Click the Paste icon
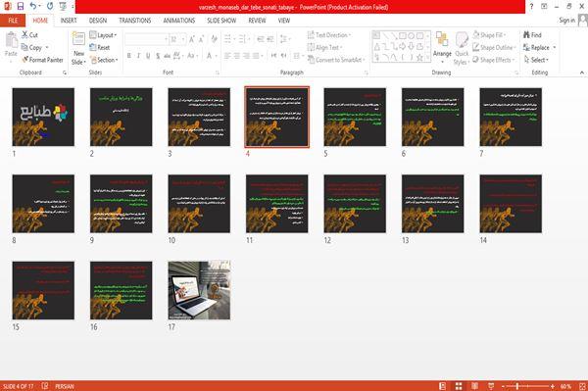588x391 pixels. coord(11,40)
